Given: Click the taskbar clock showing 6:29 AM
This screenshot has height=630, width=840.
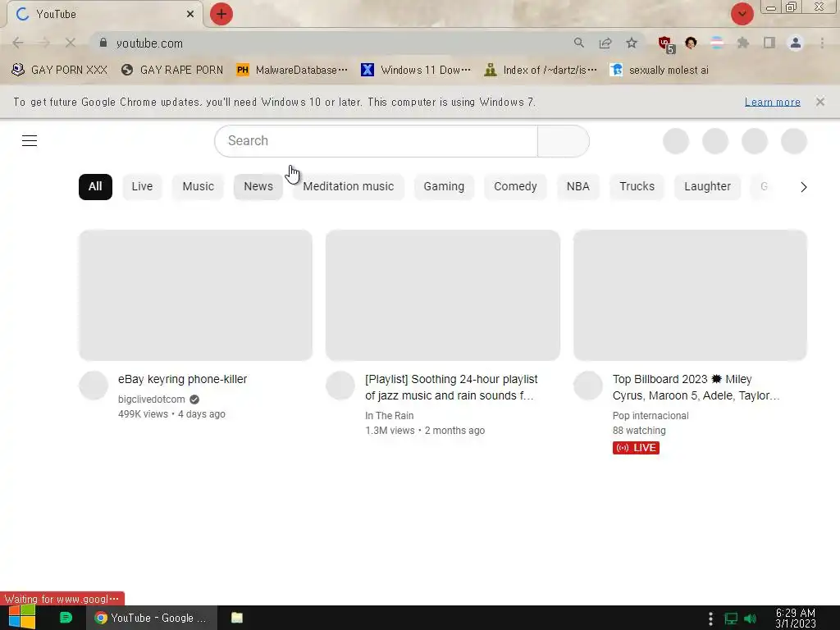Looking at the screenshot, I should coord(796,619).
